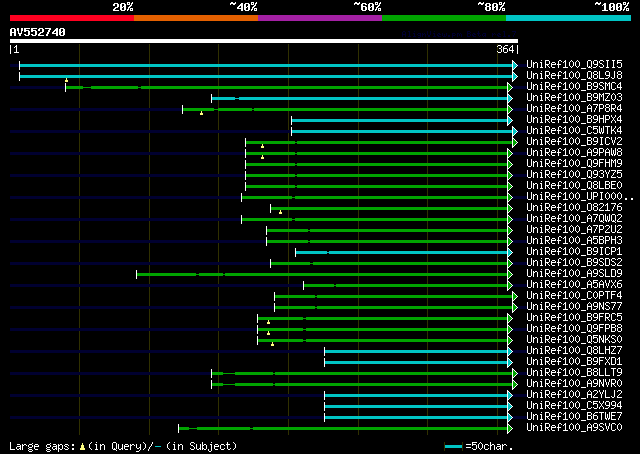
Task: Pick the UniRef100_A9NS77 hit label
Action: (x=574, y=307)
